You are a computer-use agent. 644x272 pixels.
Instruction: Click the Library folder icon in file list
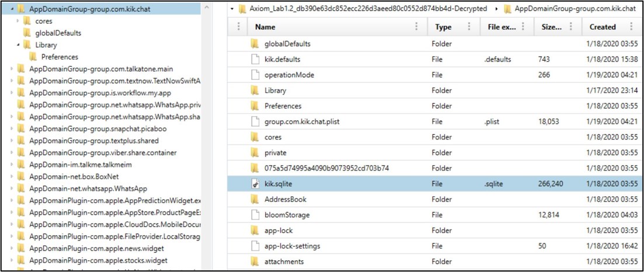(x=255, y=90)
